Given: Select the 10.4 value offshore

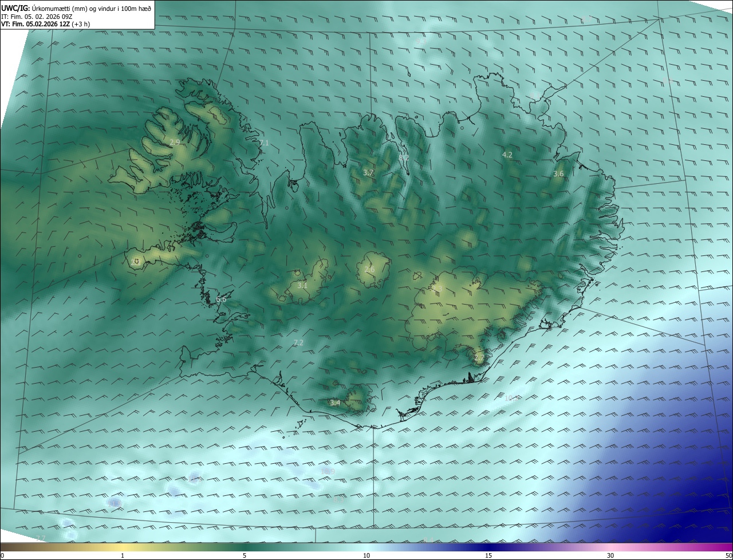Looking at the screenshot, I should 511,397.
